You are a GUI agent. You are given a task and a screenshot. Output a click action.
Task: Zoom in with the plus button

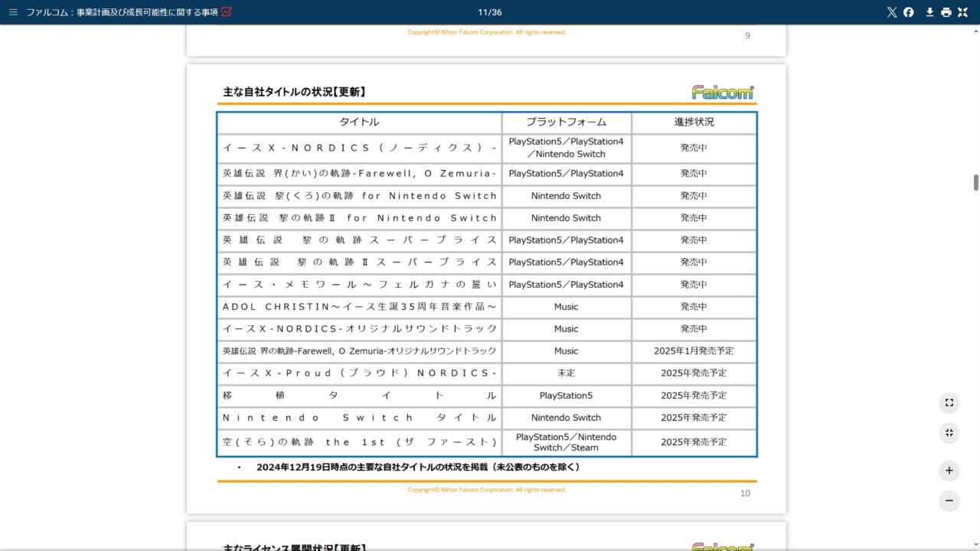[949, 471]
